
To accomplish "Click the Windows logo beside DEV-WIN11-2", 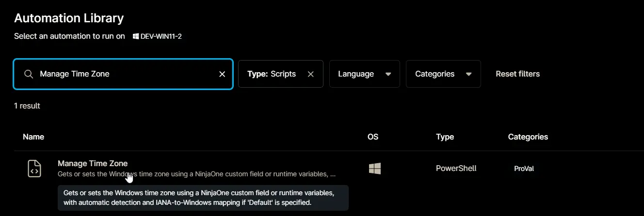I will coord(136,36).
